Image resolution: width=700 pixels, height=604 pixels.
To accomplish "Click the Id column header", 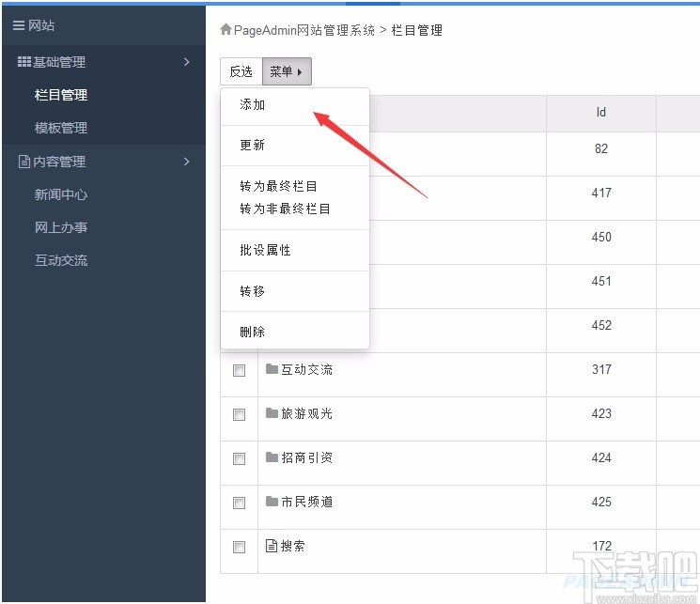I will click(601, 112).
